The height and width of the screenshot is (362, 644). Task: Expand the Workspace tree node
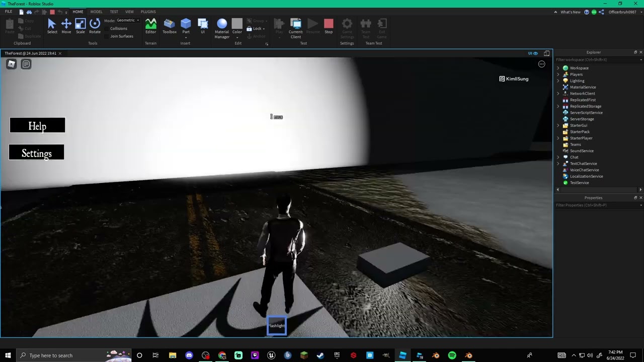point(558,68)
